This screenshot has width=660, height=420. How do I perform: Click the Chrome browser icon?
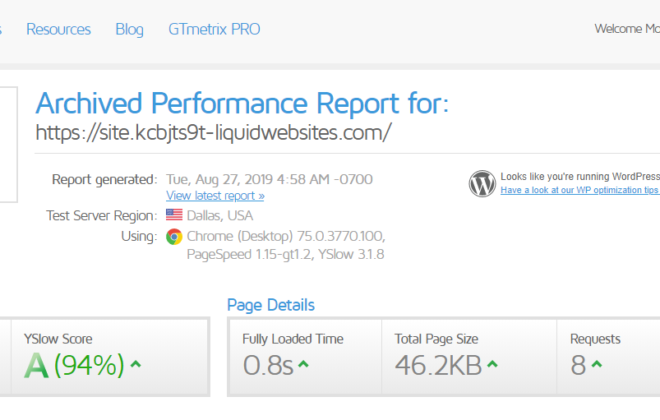(174, 237)
